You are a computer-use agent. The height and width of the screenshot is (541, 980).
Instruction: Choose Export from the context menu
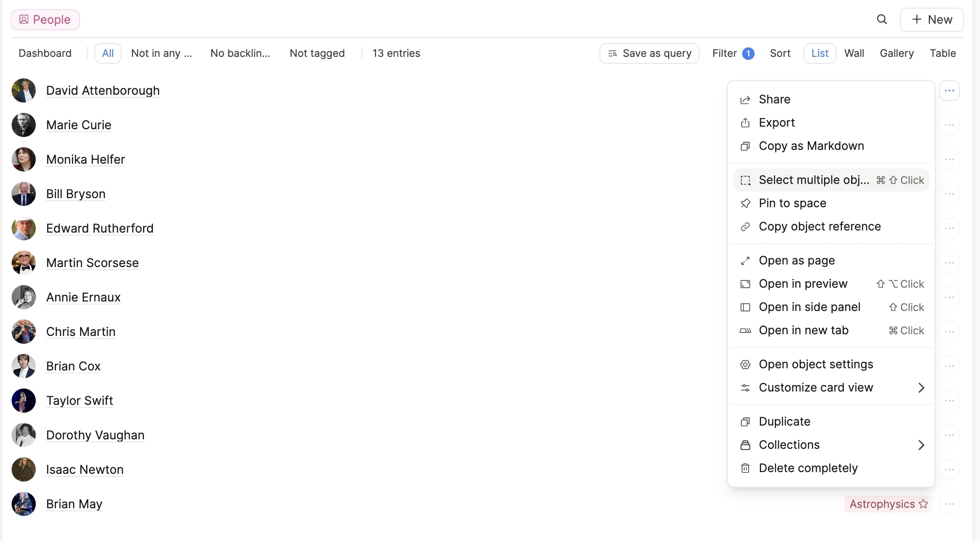(777, 123)
